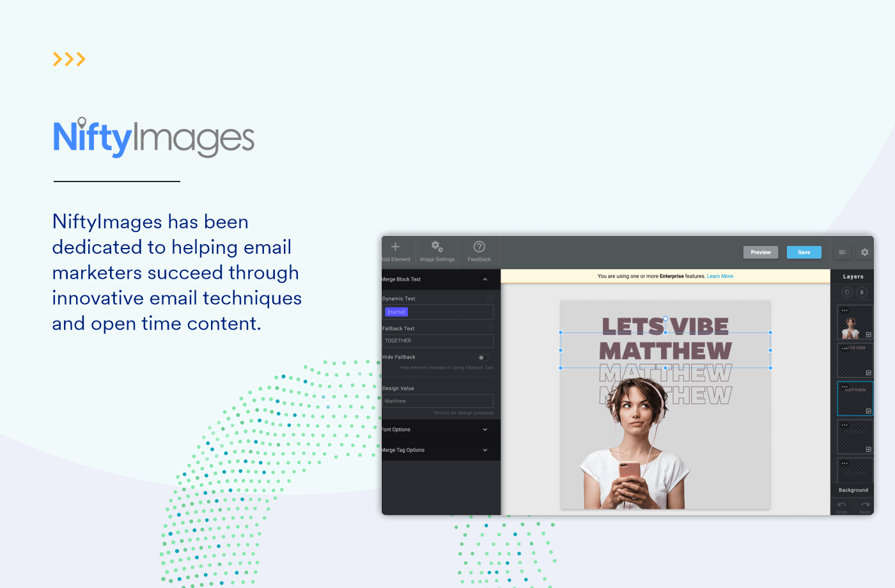Open the Learn More link

coord(720,276)
